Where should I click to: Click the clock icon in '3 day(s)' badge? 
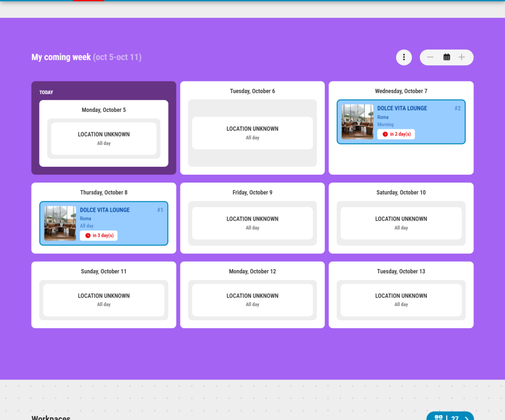point(88,235)
